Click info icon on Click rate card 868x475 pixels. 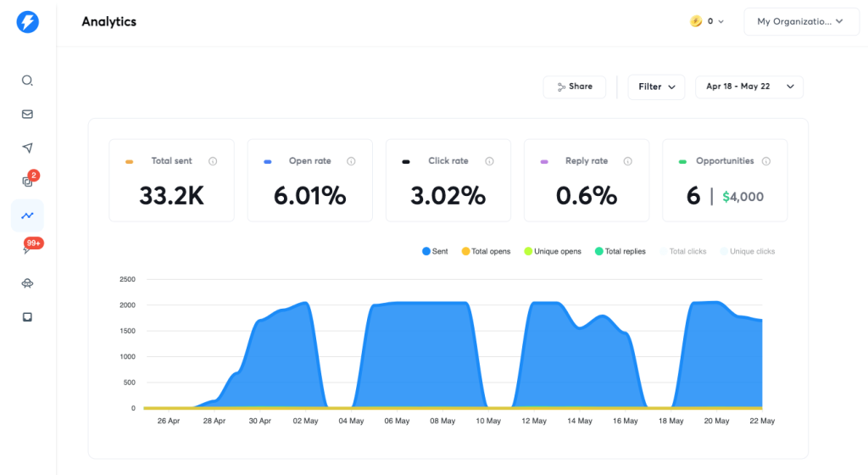(x=489, y=161)
